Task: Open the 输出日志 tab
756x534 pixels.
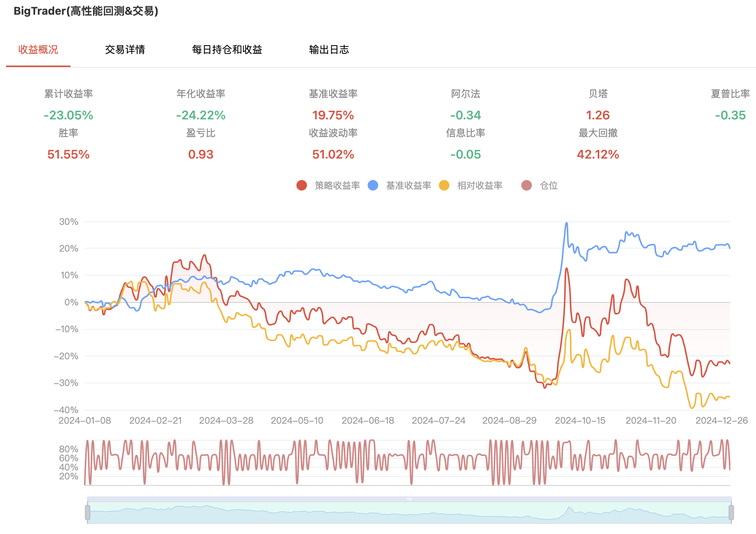Action: 329,50
